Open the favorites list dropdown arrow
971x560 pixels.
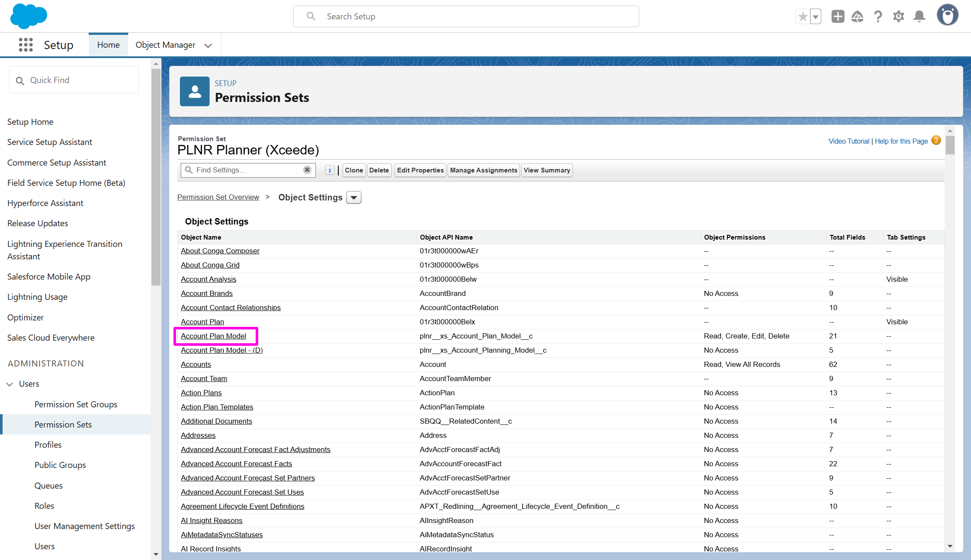(x=816, y=17)
